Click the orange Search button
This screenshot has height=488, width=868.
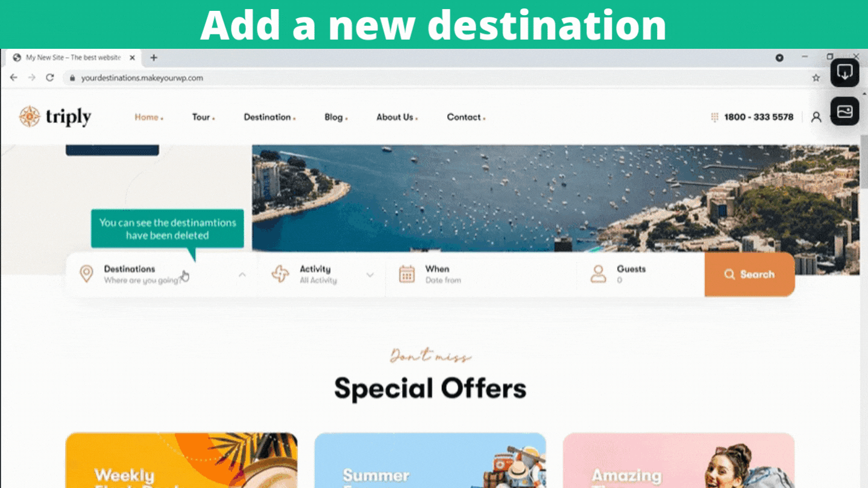pos(749,274)
